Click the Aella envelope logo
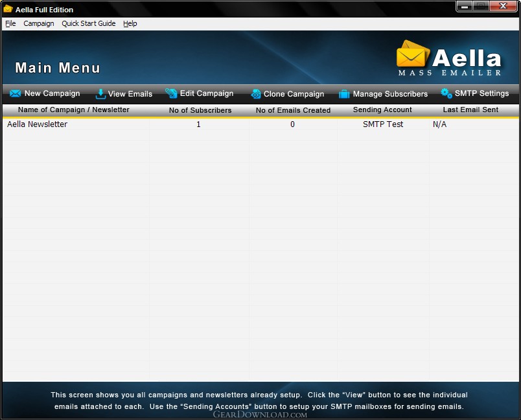The height and width of the screenshot is (420, 521). [x=413, y=54]
